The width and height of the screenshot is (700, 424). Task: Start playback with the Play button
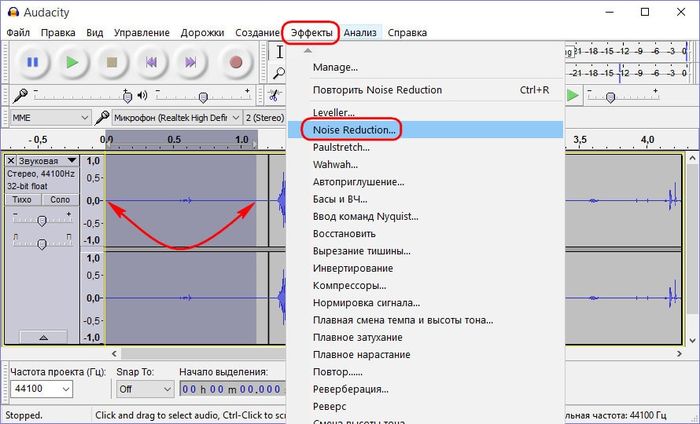[71, 62]
